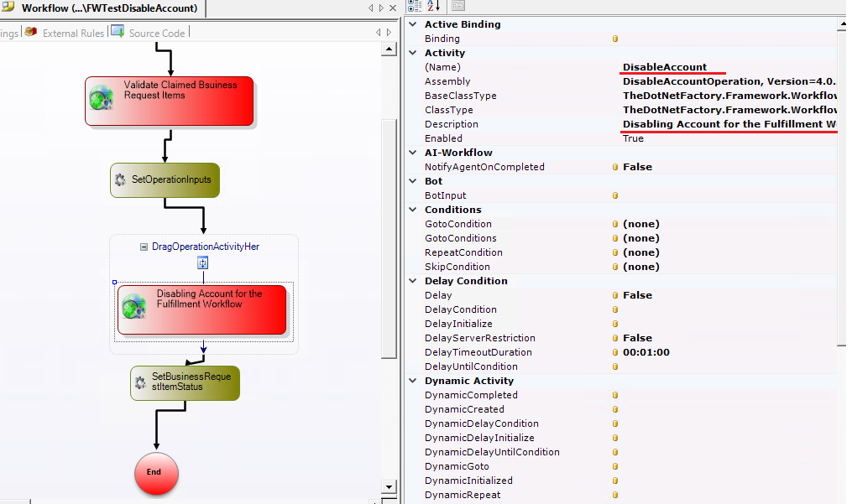Click the DelayServerRestriction False value

[637, 338]
